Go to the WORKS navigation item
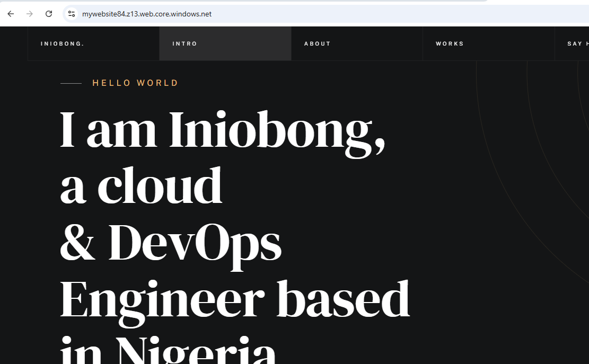 [488, 43]
